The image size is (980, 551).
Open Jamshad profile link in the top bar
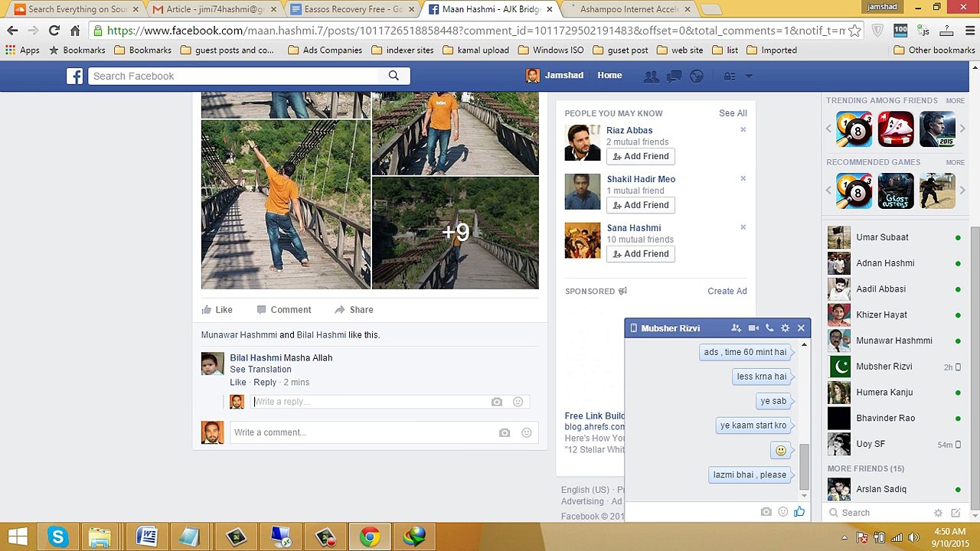(x=556, y=76)
